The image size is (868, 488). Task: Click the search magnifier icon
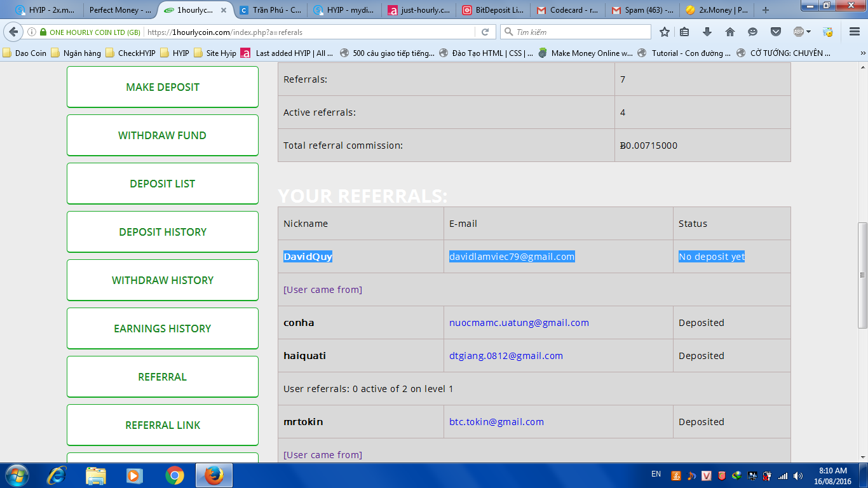pyautogui.click(x=508, y=32)
